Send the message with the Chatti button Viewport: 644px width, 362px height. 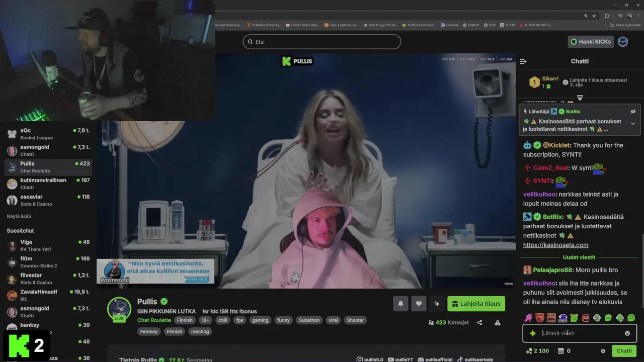pyautogui.click(x=624, y=351)
